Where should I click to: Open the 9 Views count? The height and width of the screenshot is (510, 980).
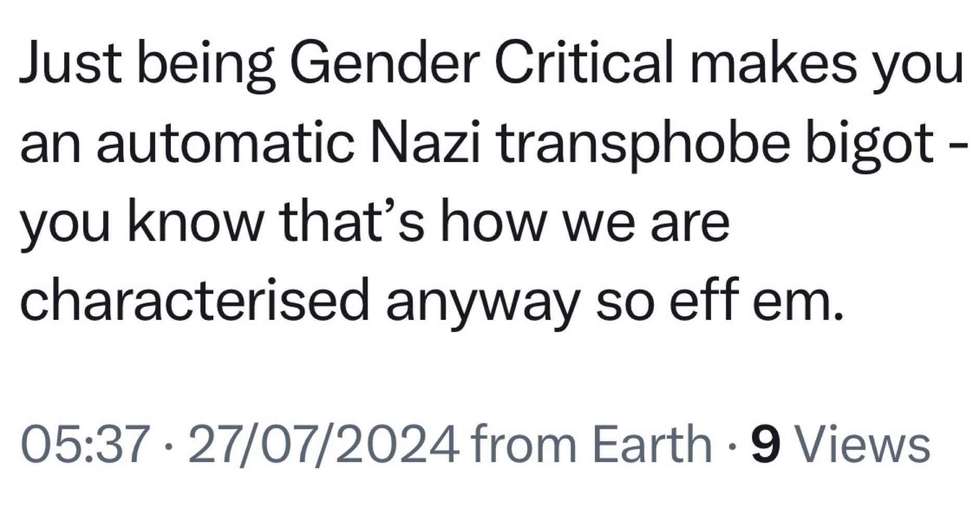[x=840, y=443]
